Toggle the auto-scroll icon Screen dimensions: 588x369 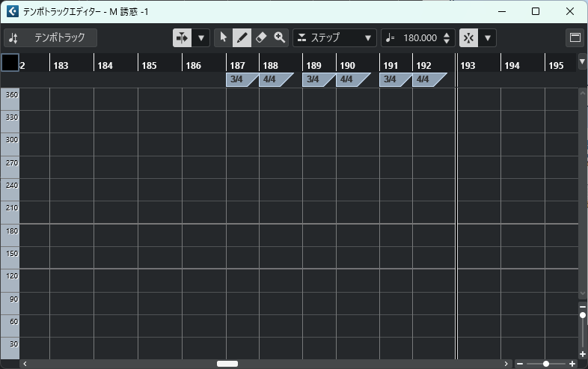click(x=183, y=38)
